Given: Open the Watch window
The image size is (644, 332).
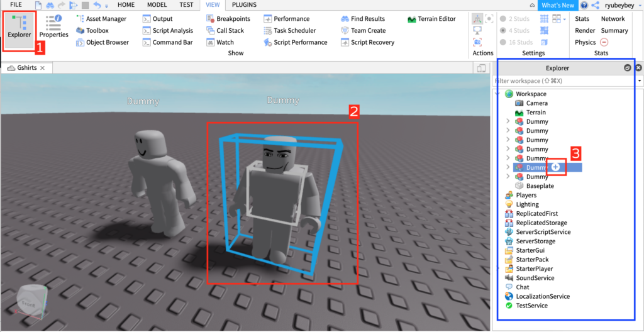Looking at the screenshot, I should (x=220, y=42).
